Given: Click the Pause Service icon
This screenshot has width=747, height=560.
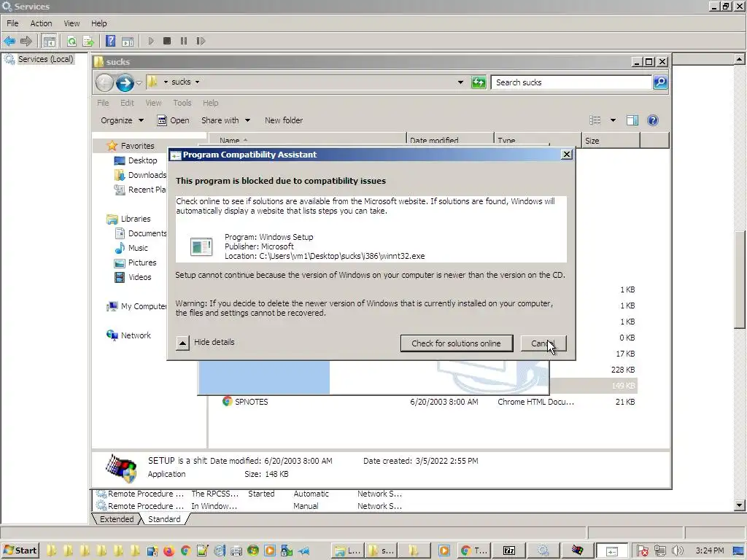Looking at the screenshot, I should click(183, 41).
